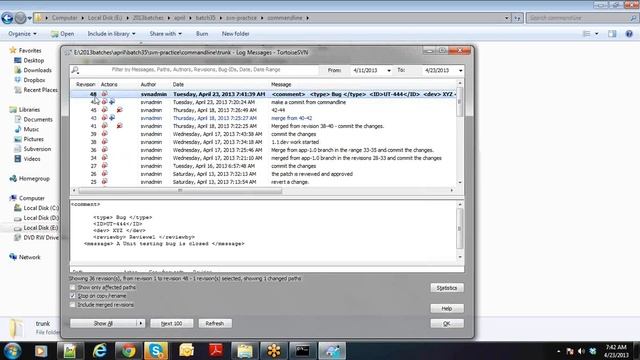Image resolution: width=640 pixels, height=360 pixels.
Task: Click the modified action icon on revision 26
Action: point(104,174)
